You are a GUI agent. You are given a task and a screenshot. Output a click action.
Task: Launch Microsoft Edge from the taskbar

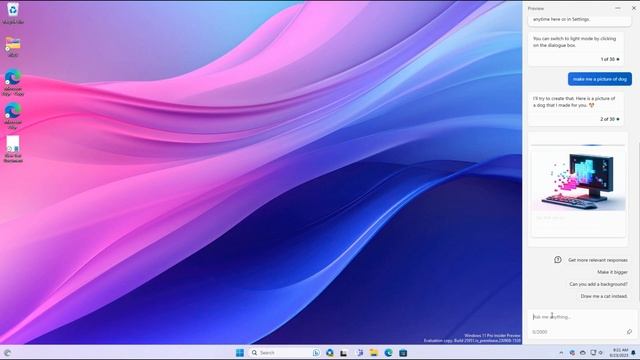(388, 353)
